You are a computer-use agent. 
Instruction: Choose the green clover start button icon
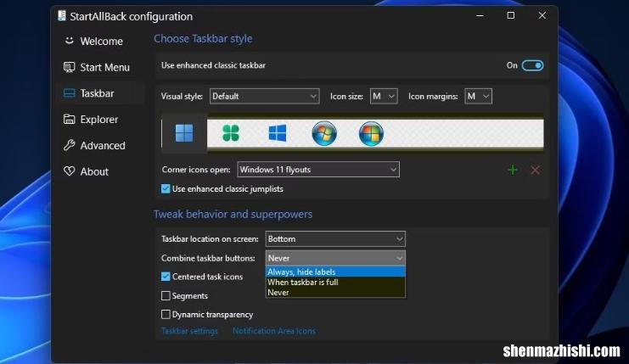231,133
